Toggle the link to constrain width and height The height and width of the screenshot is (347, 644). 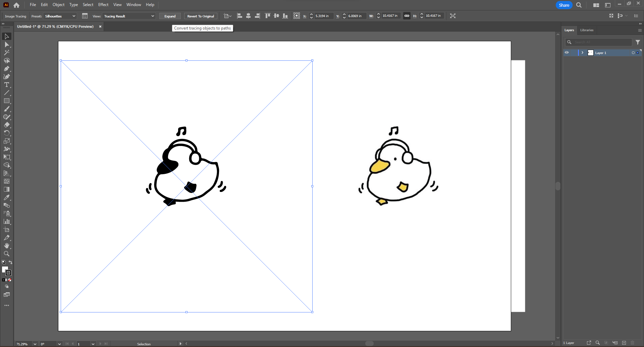[407, 16]
